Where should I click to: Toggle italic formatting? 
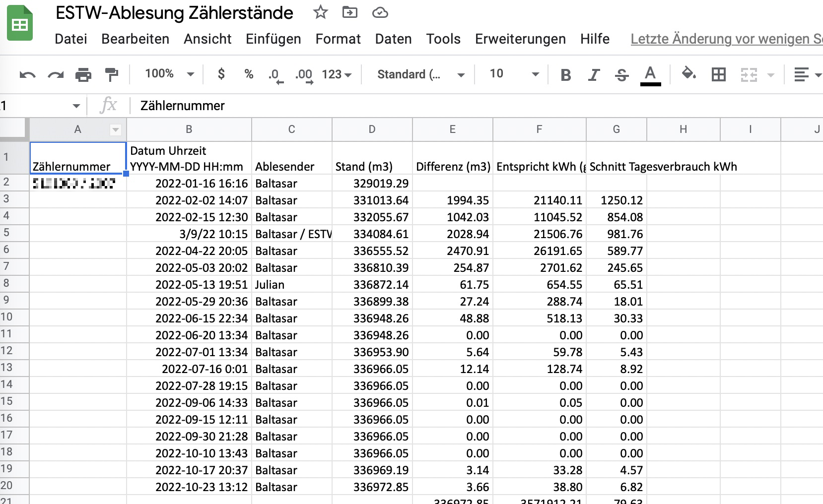[594, 75]
